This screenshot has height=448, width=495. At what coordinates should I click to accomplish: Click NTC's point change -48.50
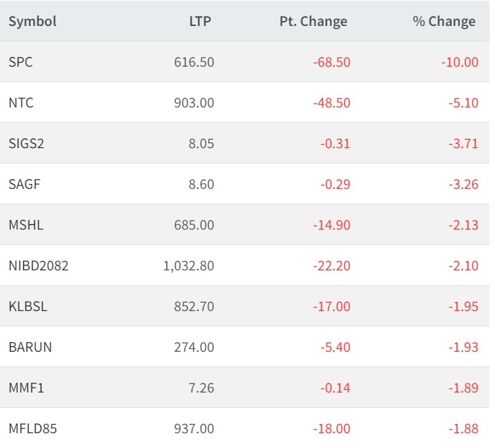tap(331, 103)
